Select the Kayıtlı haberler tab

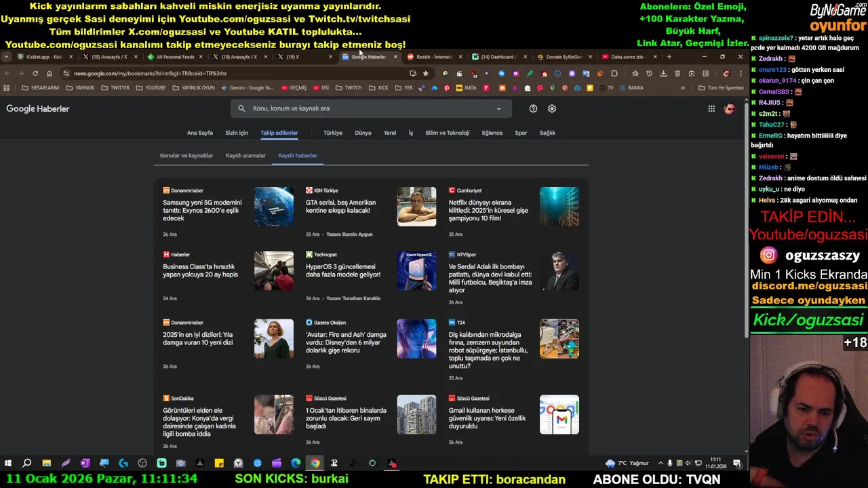298,155
